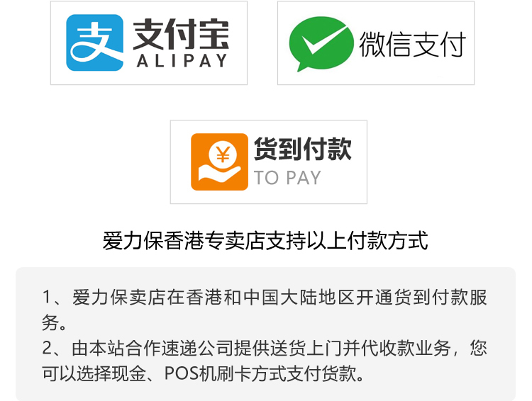Click note 2 about courier 代收款业务
The width and height of the screenshot is (532, 401).
tap(265, 361)
